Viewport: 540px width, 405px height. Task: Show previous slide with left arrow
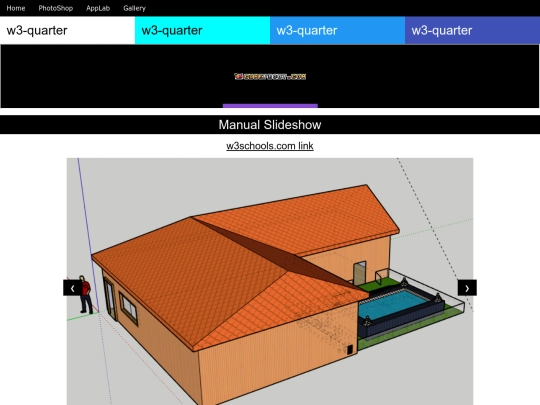click(x=72, y=288)
